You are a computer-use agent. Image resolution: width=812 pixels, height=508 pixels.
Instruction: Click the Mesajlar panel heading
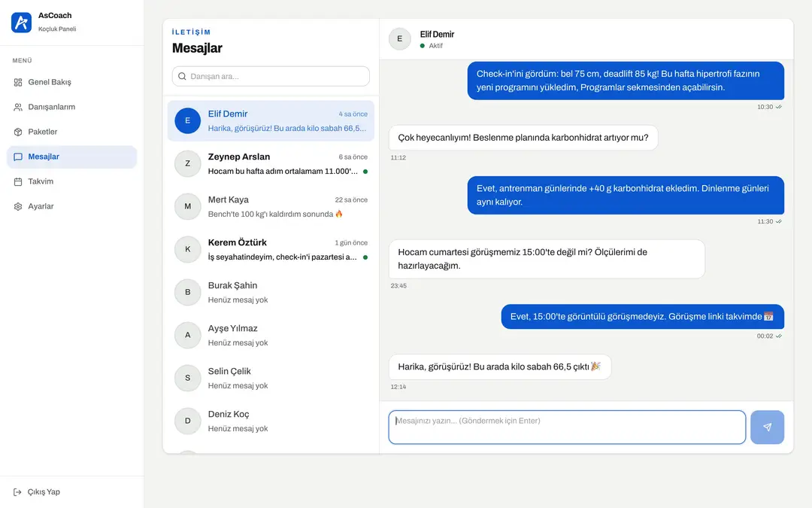197,48
